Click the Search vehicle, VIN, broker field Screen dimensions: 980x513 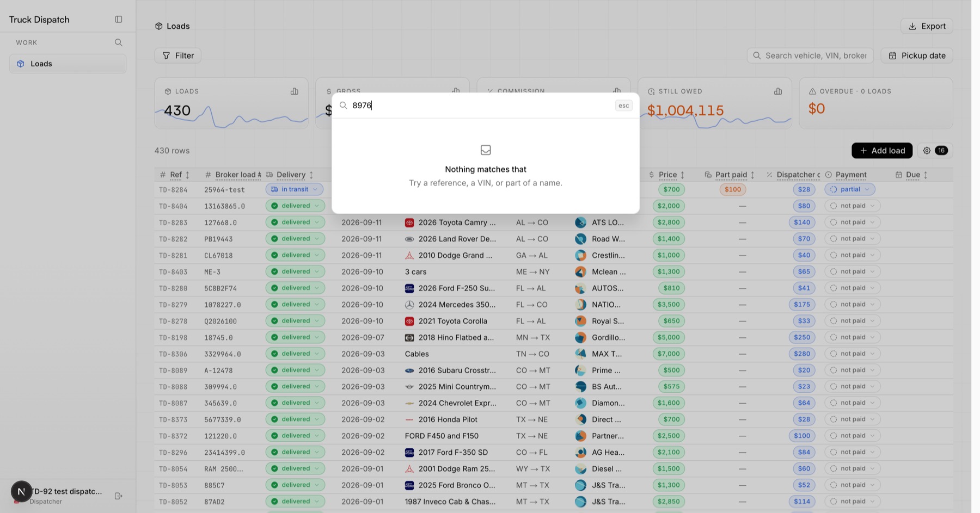810,55
